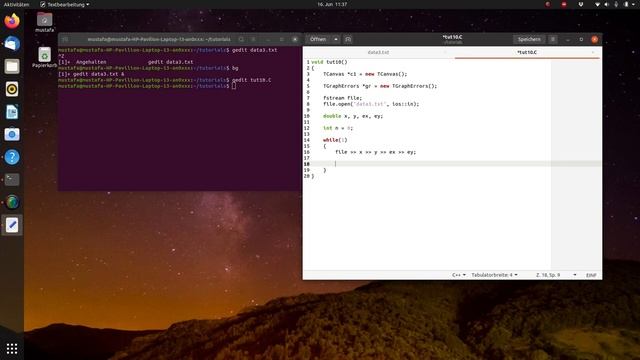Image resolution: width=640 pixels, height=360 pixels.
Task: Open the clock and calendar menu
Action: point(332,4)
